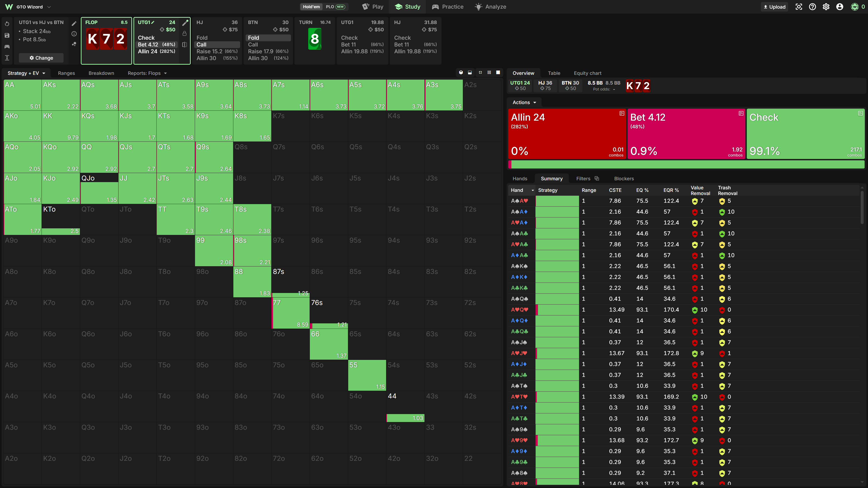Click the green strategy frequency bar under actions
The image size is (868, 488).
(686, 165)
